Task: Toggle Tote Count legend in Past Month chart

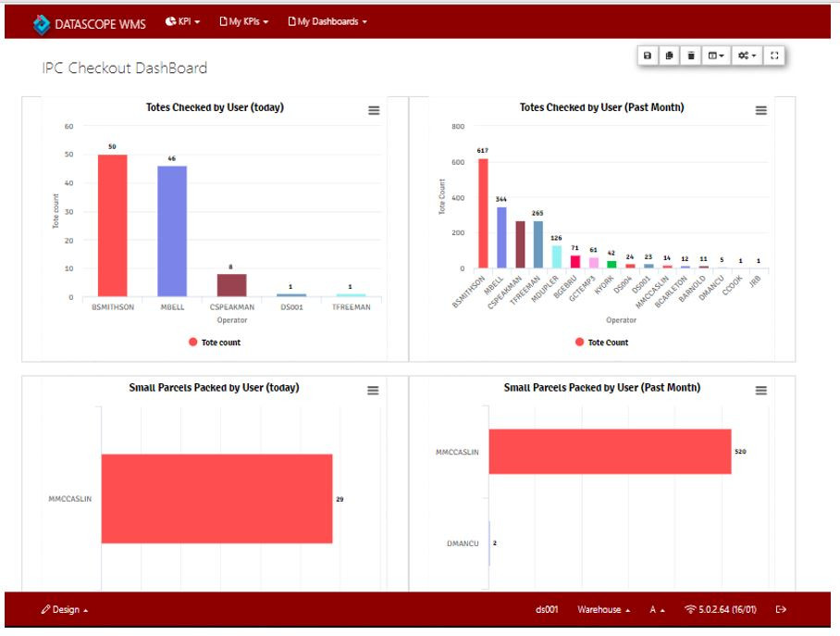Action: pos(602,342)
